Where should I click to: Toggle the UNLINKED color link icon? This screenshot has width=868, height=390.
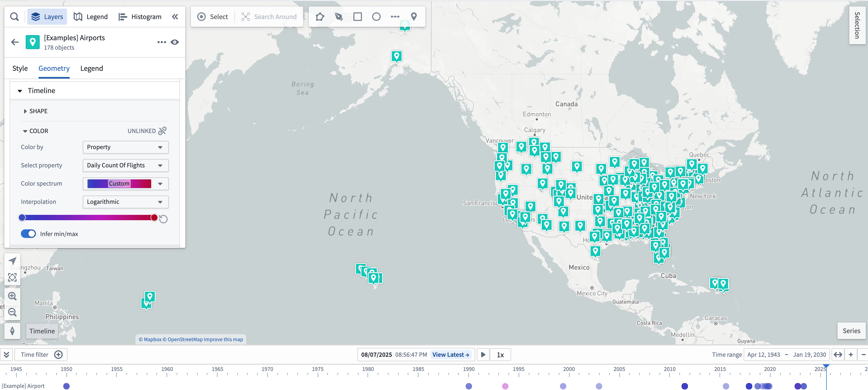(x=162, y=131)
